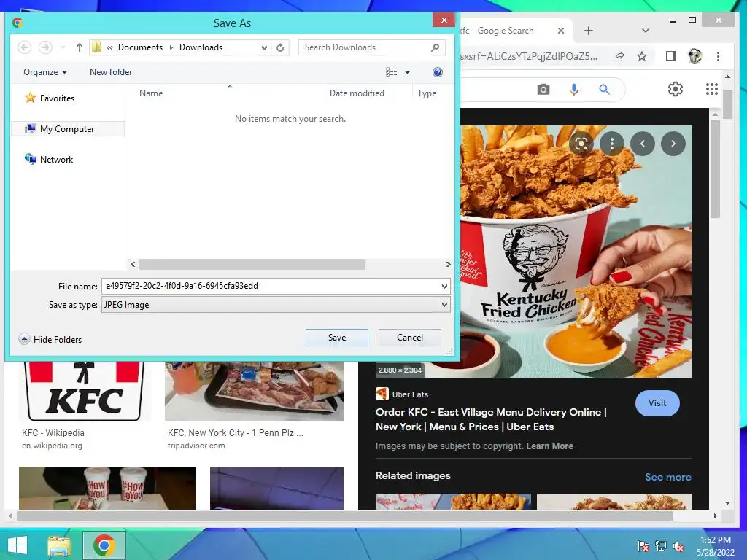This screenshot has height=560, width=747.
Task: Start voice search with microphone
Action: (574, 89)
